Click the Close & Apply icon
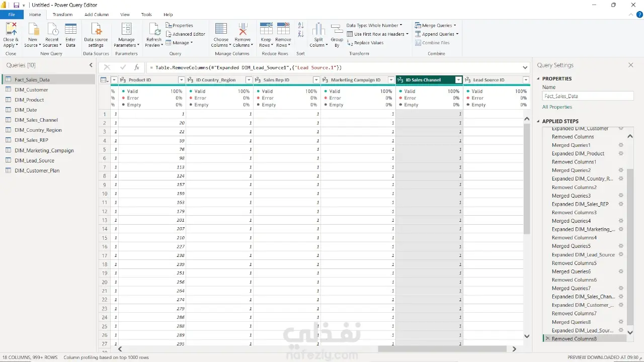 pos(11,29)
